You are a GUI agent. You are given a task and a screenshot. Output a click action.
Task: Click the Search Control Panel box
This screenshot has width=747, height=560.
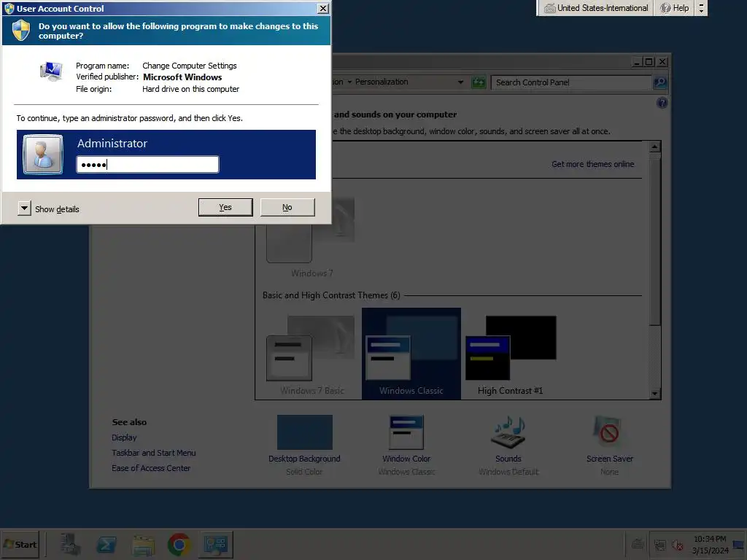click(x=570, y=82)
